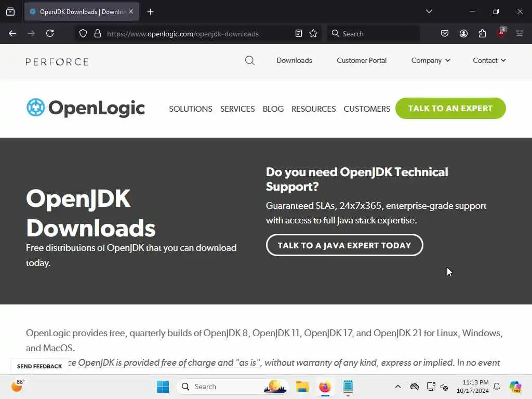The width and height of the screenshot is (532, 399).
Task: Click the Windows taskbar Search box
Action: click(232, 387)
